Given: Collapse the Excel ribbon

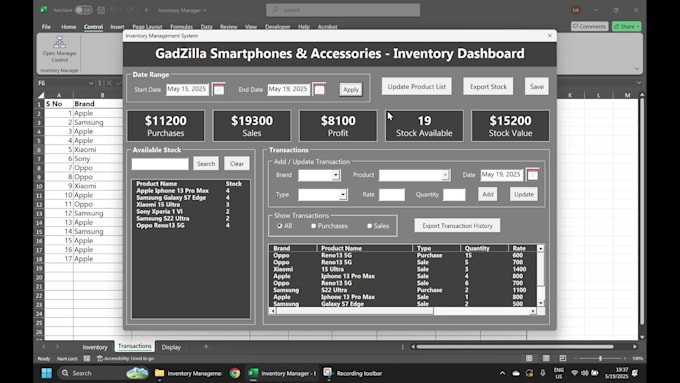Looking at the screenshot, I should 637,69.
